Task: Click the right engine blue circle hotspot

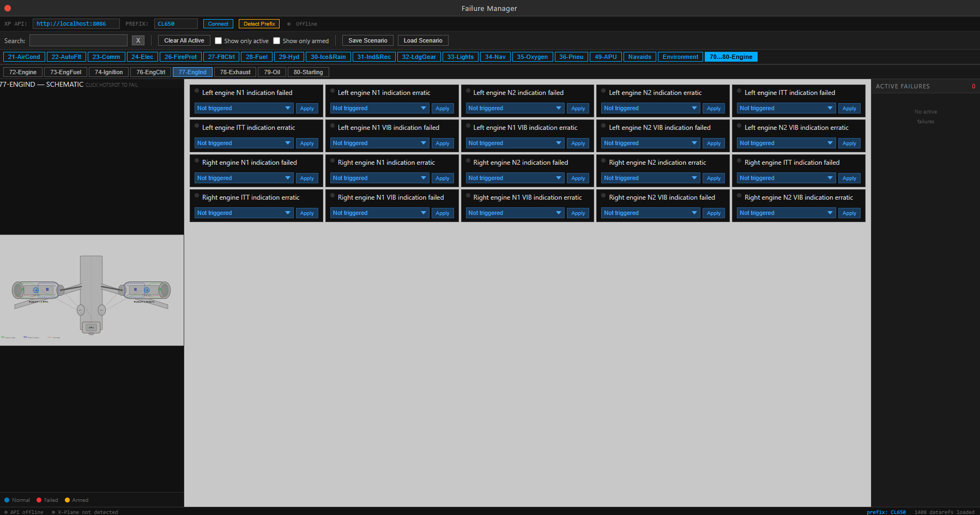Action: point(147,290)
